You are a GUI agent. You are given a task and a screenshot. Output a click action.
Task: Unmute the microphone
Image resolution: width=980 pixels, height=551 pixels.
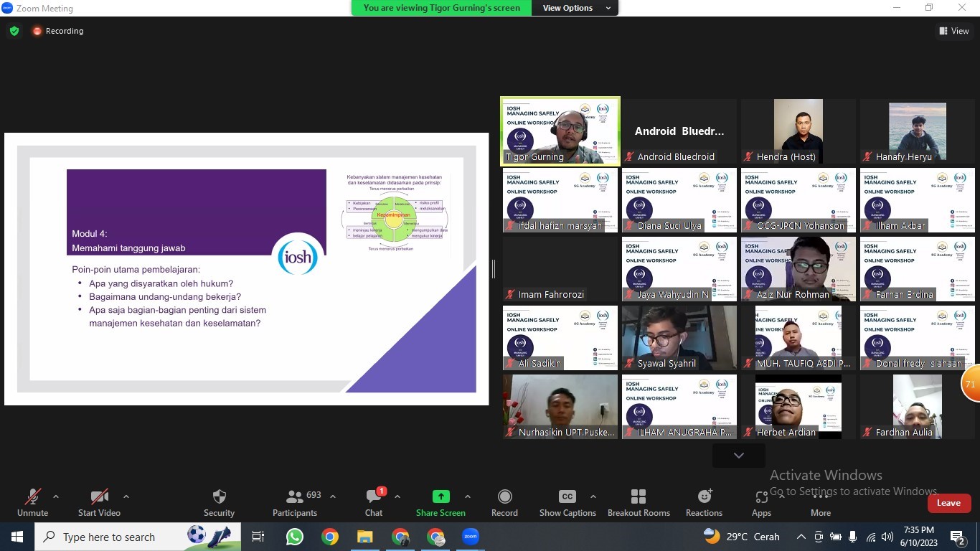32,497
